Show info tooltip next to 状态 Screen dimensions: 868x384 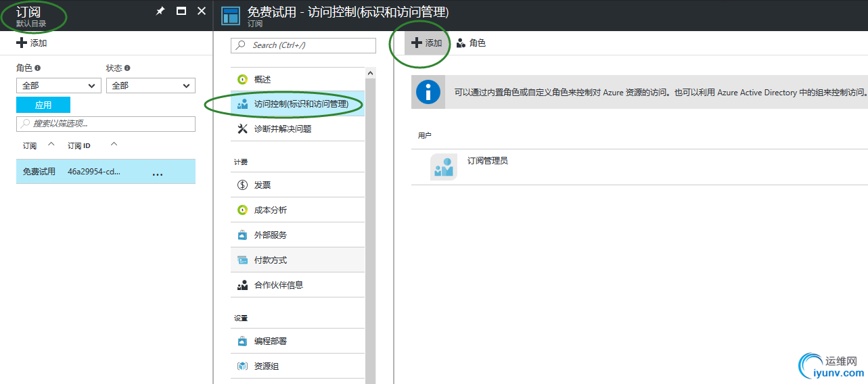127,68
